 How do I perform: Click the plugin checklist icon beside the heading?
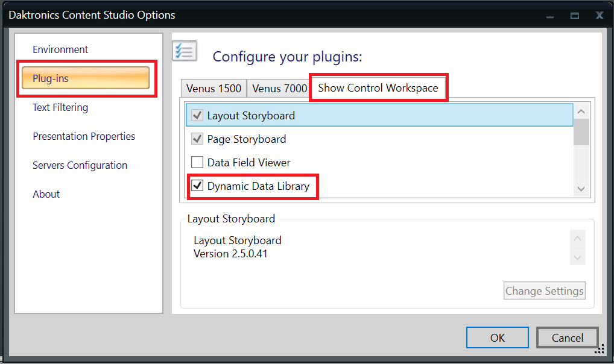pyautogui.click(x=185, y=51)
